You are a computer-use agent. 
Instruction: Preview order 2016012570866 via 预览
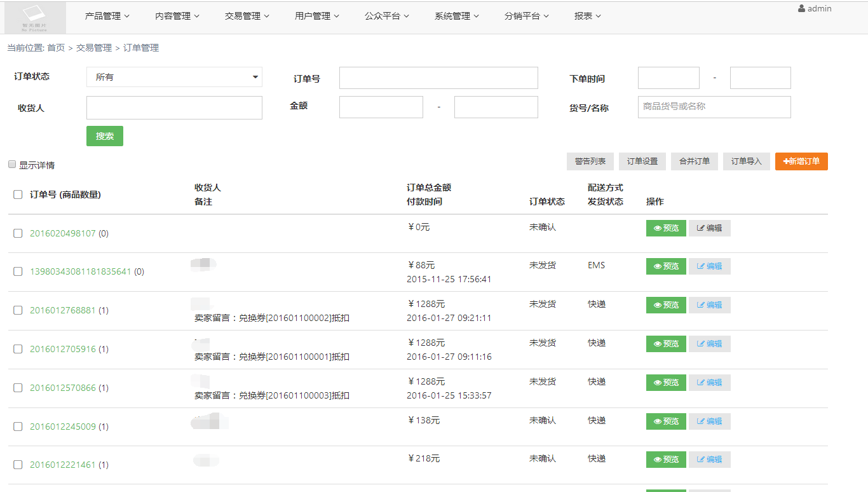[666, 383]
